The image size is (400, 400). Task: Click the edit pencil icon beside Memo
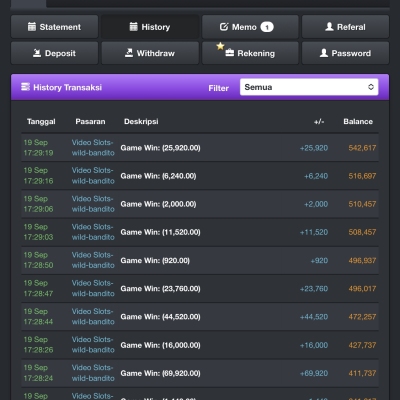[x=224, y=27]
